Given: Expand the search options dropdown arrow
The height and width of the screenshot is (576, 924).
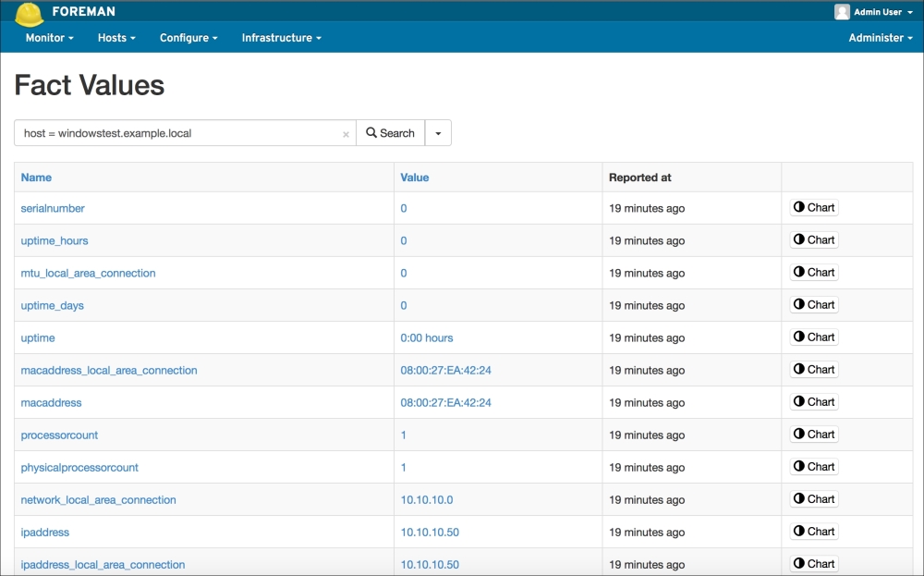Looking at the screenshot, I should coord(438,133).
